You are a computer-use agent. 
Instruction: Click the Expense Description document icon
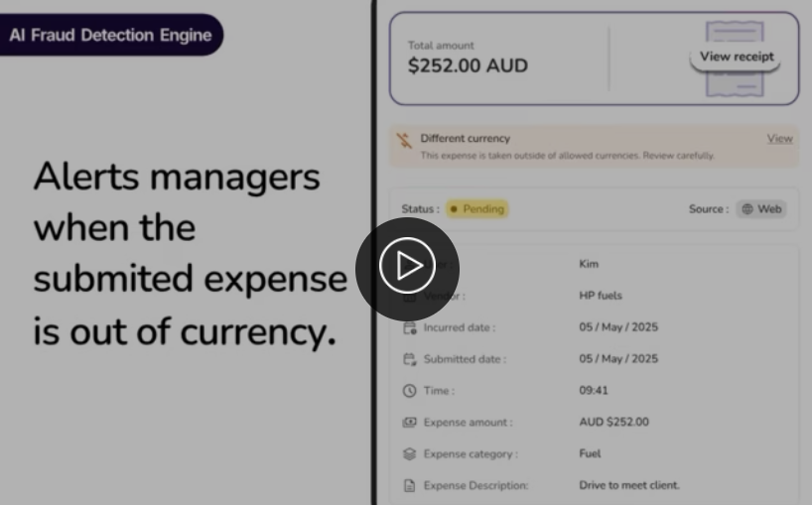(410, 485)
